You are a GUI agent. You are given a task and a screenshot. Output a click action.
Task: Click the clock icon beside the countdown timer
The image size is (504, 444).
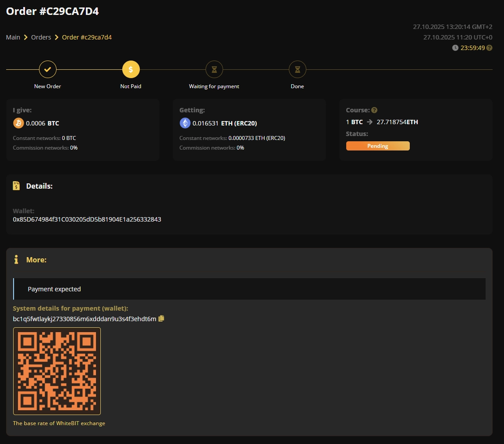454,47
